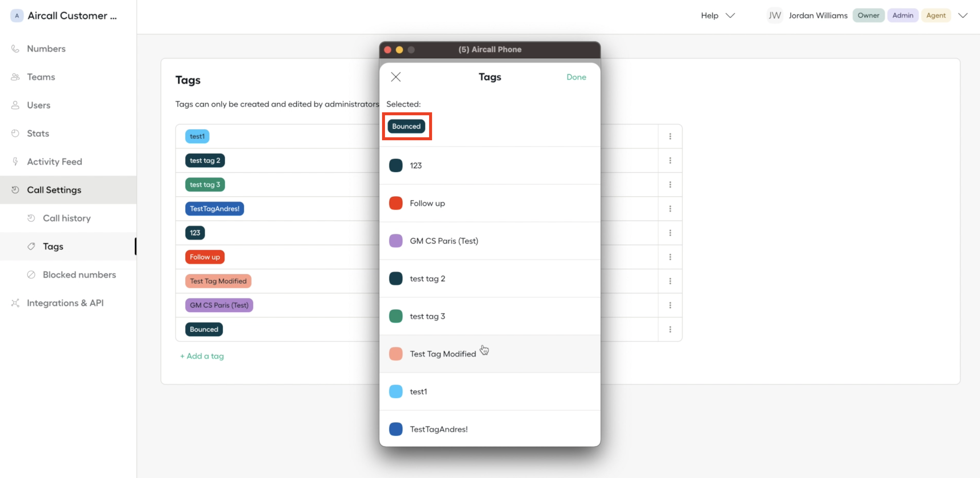Click the GM CS Paris (Test) chip
980x478 pixels.
219,305
